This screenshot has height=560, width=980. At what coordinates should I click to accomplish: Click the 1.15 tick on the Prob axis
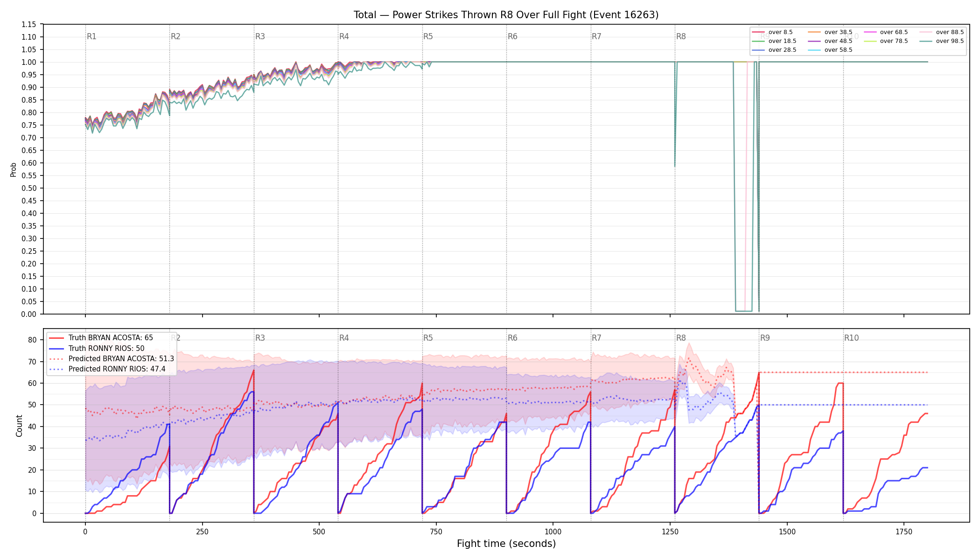pyautogui.click(x=29, y=24)
